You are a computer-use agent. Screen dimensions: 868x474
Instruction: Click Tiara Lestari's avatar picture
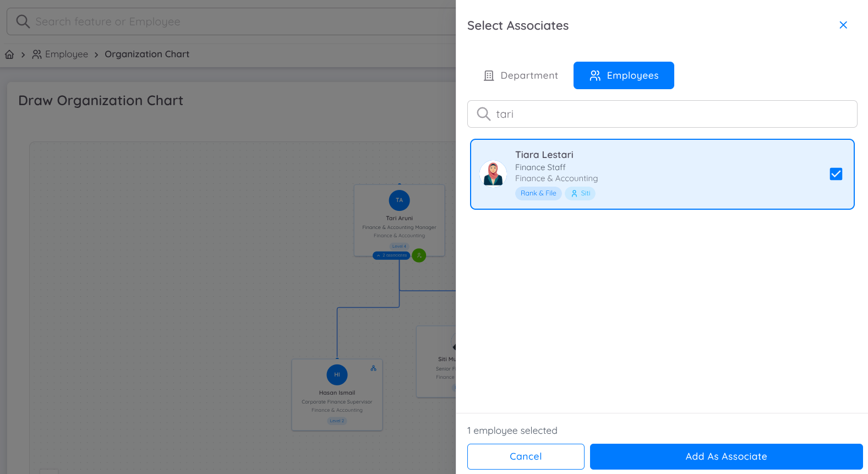[x=493, y=174]
